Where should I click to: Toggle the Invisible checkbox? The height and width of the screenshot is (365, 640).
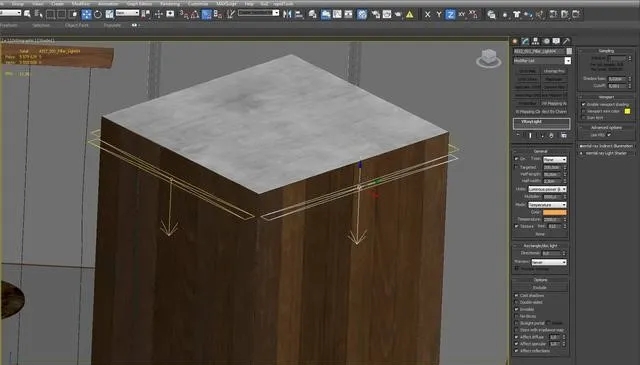tap(516, 309)
